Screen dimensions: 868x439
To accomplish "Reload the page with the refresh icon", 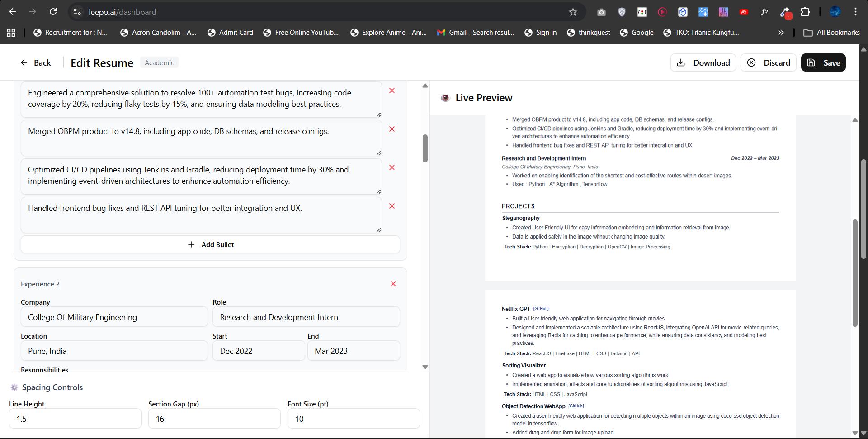I will click(x=53, y=12).
